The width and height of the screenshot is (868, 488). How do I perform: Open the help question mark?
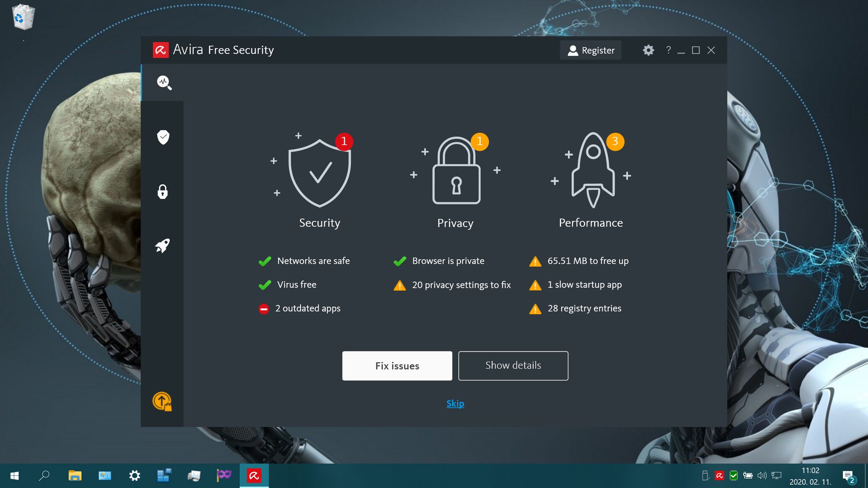coord(668,50)
